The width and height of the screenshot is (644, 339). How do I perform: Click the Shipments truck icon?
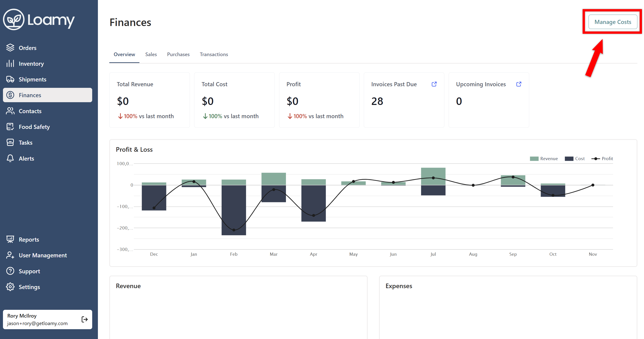[x=10, y=79]
